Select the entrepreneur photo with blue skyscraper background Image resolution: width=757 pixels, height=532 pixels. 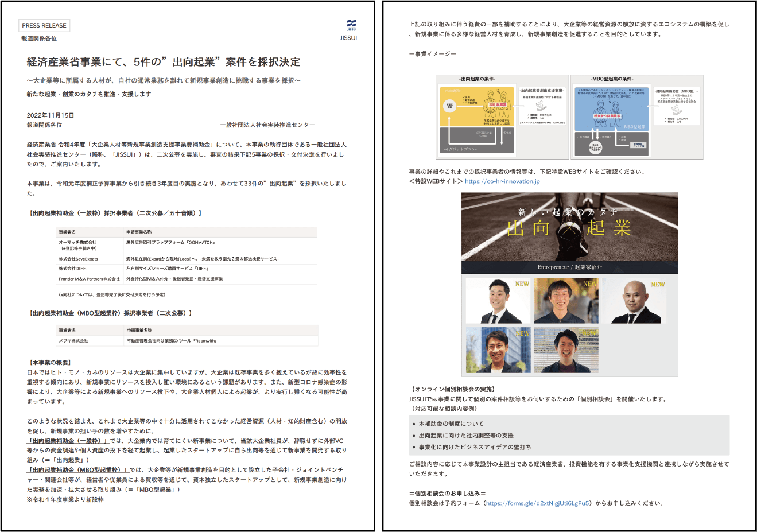click(x=498, y=350)
